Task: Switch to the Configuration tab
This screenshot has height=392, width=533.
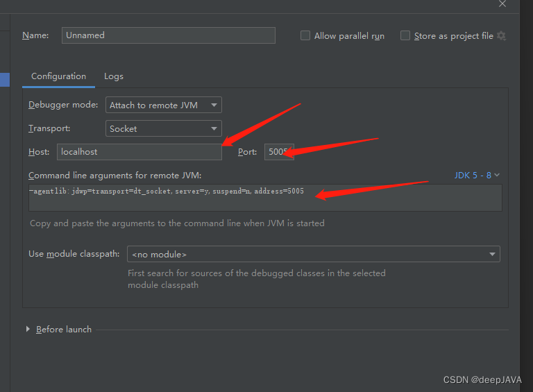Action: click(58, 76)
